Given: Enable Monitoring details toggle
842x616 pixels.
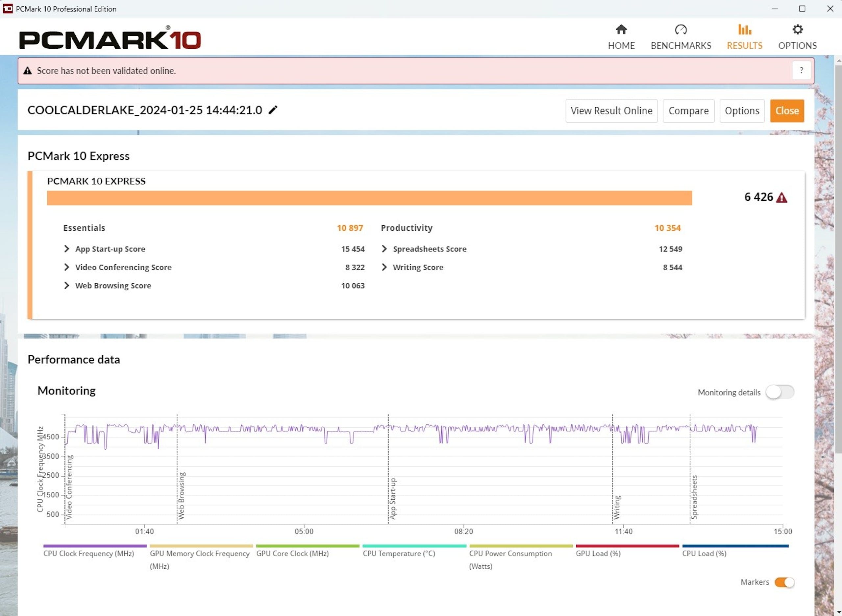Looking at the screenshot, I should coord(780,392).
